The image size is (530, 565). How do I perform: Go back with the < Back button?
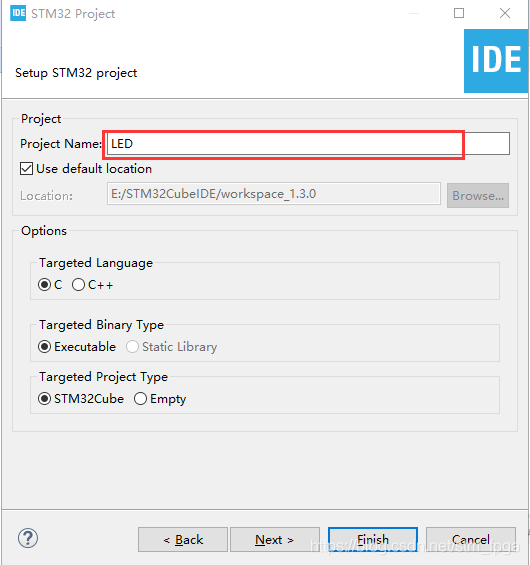[183, 539]
